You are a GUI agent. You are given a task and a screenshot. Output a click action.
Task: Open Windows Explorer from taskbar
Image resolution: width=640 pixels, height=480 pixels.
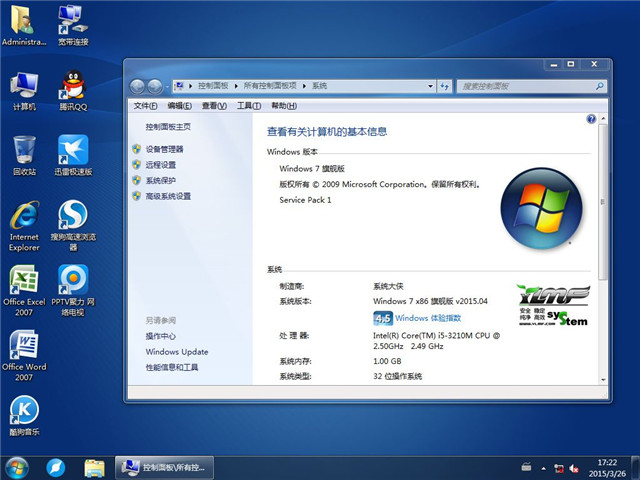pyautogui.click(x=94, y=468)
